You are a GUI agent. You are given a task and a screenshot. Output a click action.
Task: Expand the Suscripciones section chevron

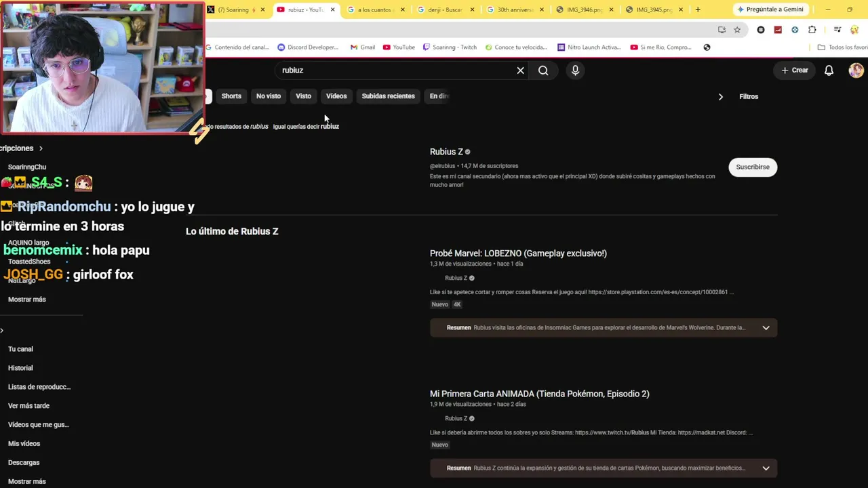pos(41,148)
